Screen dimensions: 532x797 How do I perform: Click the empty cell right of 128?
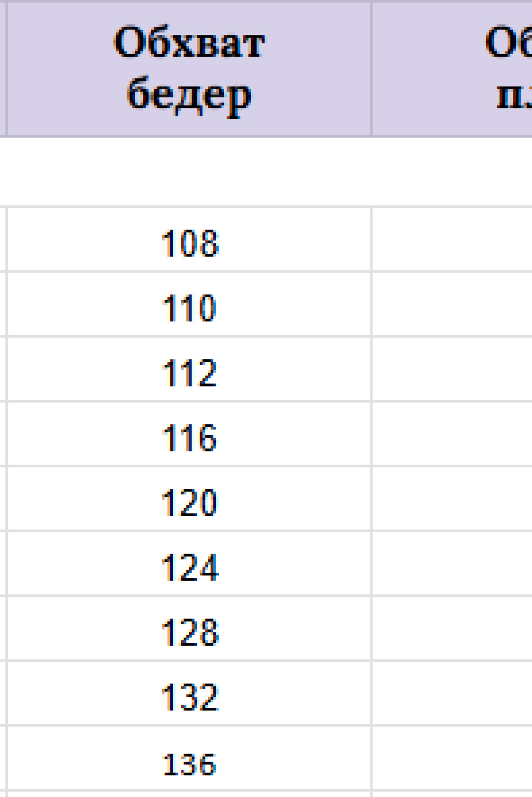pyautogui.click(x=452, y=628)
